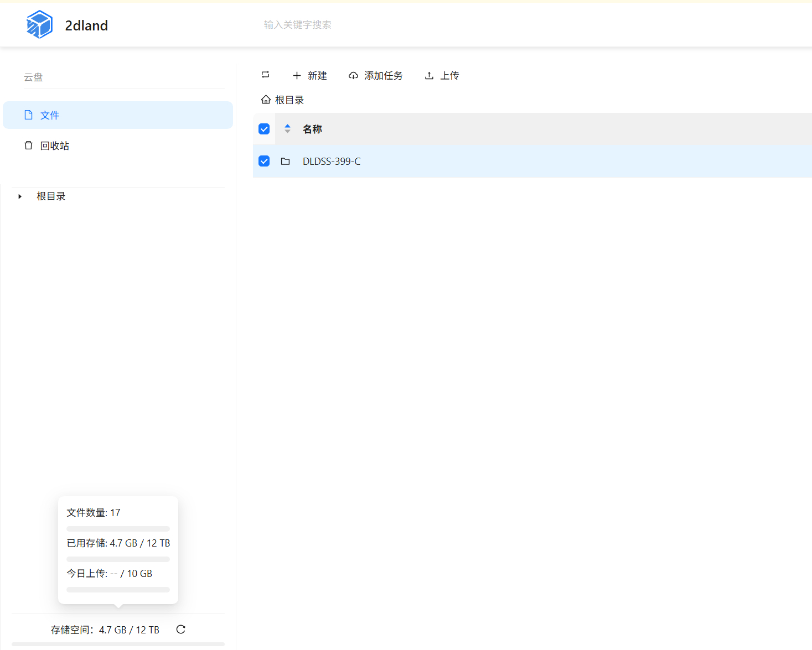Click the 添加任务 cloud task icon

(x=353, y=75)
